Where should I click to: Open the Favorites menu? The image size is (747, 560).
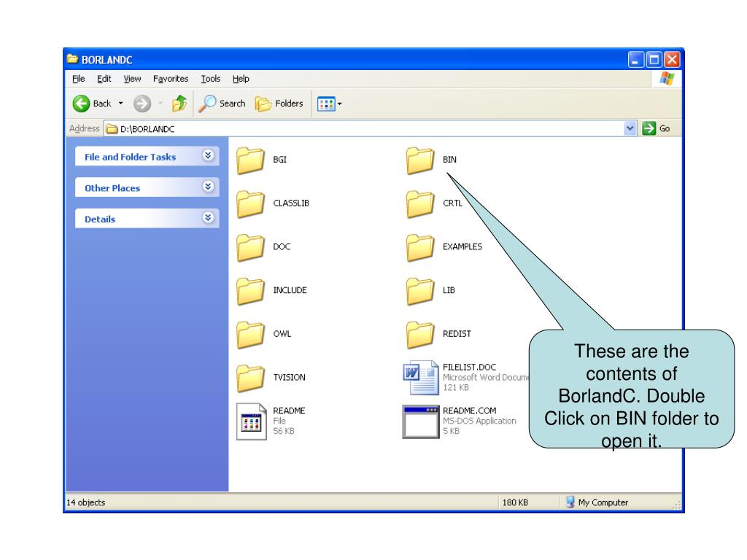click(x=171, y=79)
